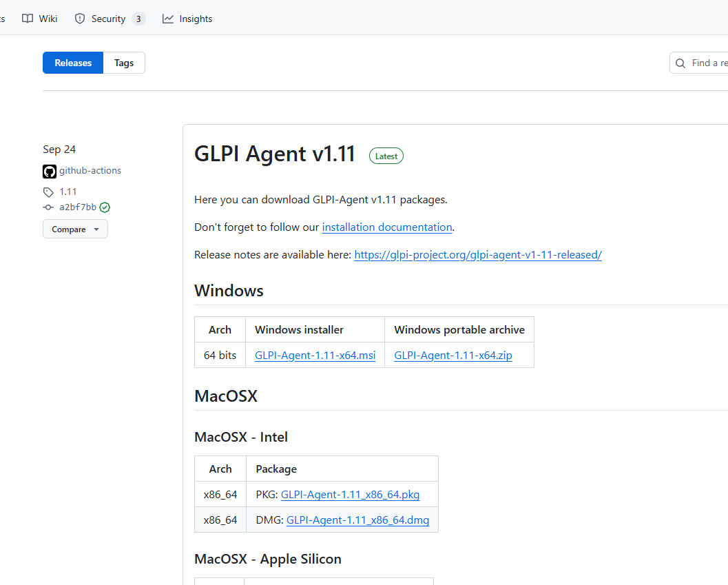The height and width of the screenshot is (585, 728).
Task: Click the github-actions avatar icon
Action: [x=50, y=172]
